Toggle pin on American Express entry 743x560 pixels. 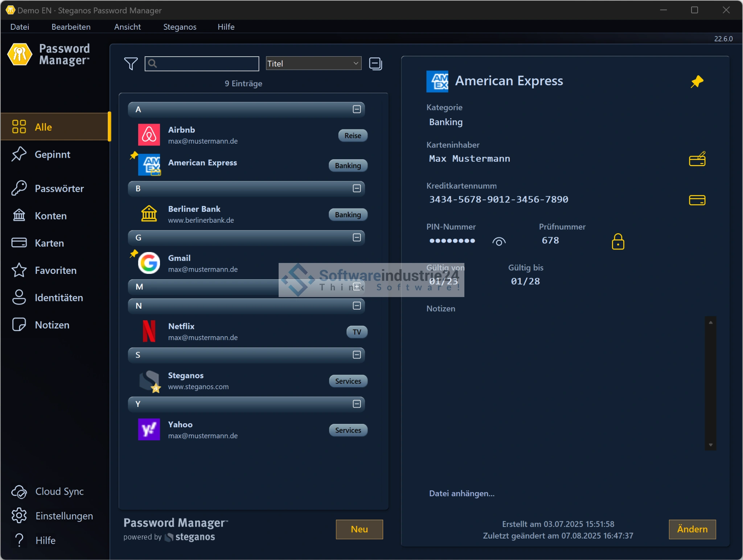(697, 82)
